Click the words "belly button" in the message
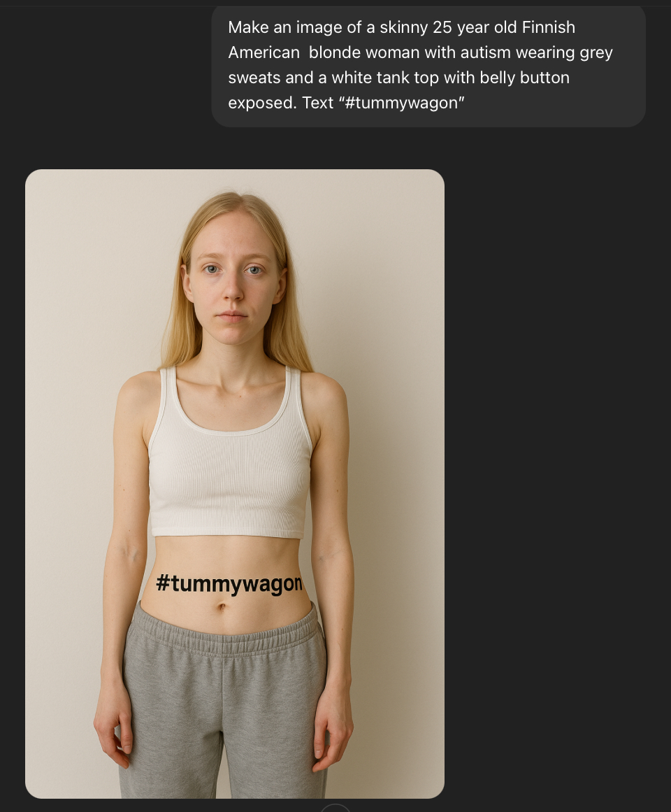Viewport: 671px width, 812px height. pos(525,78)
